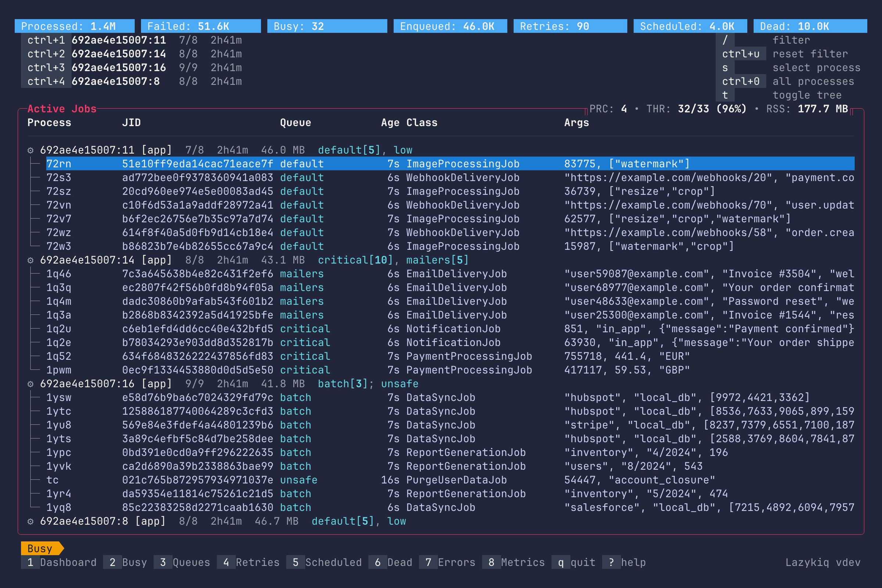
Task: Collapse the 692ae4e15007:16 process node
Action: [x=87, y=384]
